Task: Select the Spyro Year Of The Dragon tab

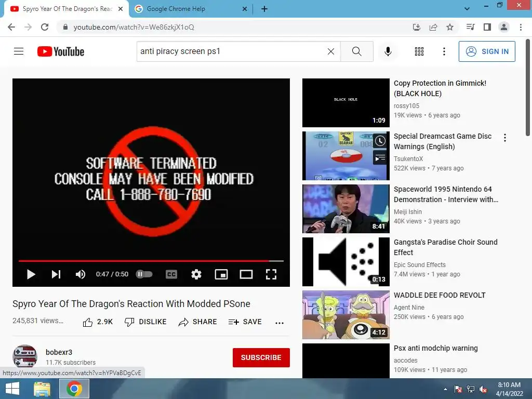Action: coord(67,9)
